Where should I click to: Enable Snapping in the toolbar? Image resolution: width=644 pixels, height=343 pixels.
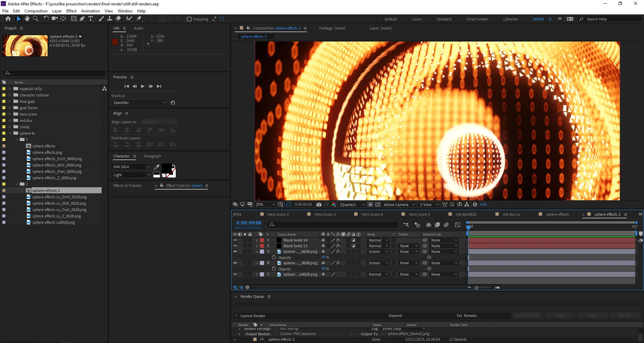(190, 19)
